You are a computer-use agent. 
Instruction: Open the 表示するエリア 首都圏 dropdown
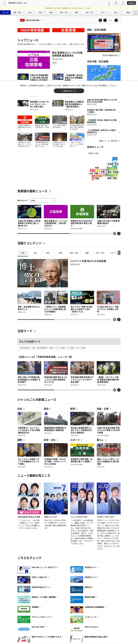pyautogui.click(x=43, y=200)
